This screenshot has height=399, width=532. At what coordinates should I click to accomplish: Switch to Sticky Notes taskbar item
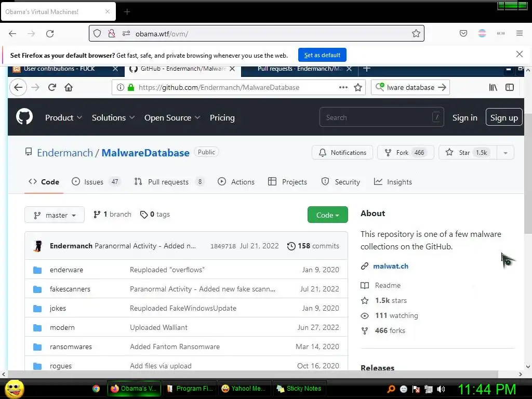click(x=299, y=389)
